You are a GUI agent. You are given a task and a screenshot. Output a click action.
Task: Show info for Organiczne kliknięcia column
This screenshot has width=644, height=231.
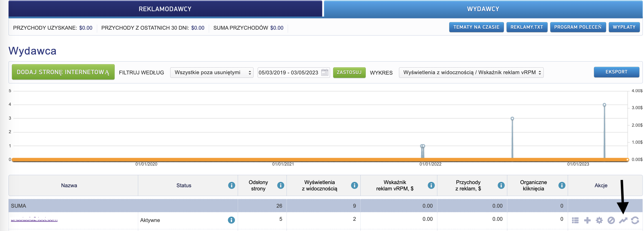tap(562, 185)
